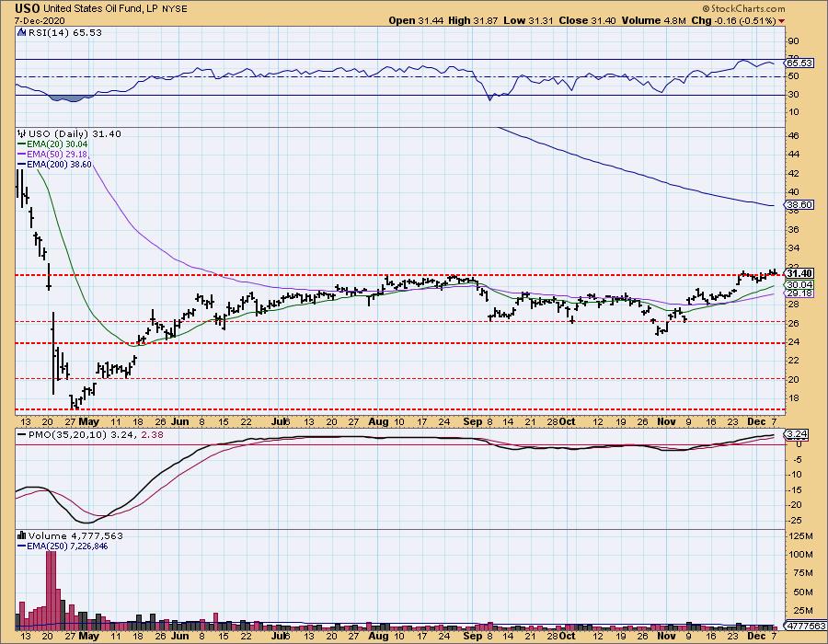Click the Volume 4,777,563 legend label
The width and height of the screenshot is (828, 644).
pos(75,535)
